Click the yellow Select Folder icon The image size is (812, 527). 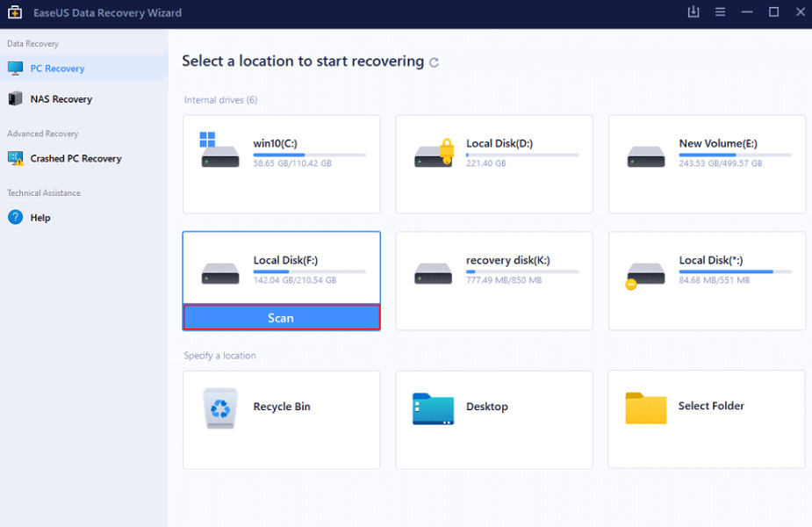coord(646,408)
